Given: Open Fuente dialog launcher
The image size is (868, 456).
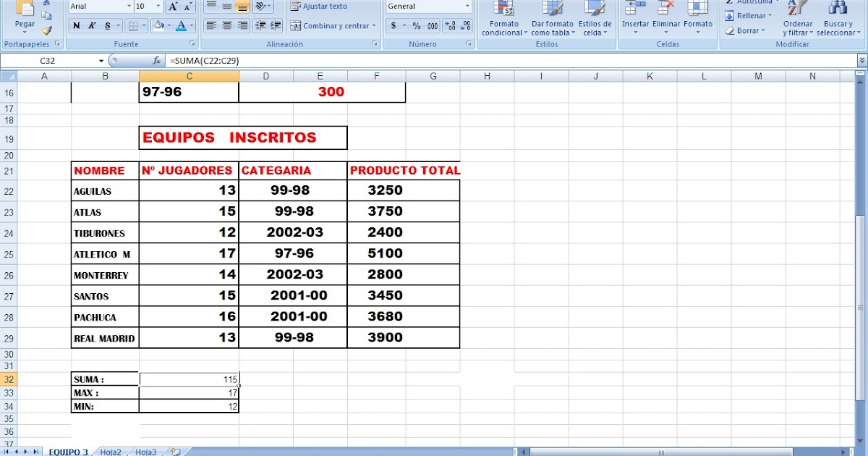Looking at the screenshot, I should coord(192,44).
